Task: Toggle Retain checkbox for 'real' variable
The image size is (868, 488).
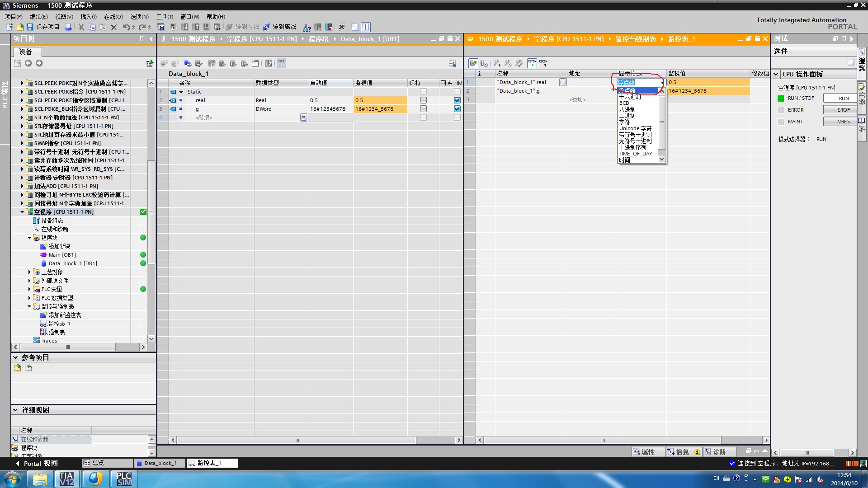Action: click(x=423, y=100)
